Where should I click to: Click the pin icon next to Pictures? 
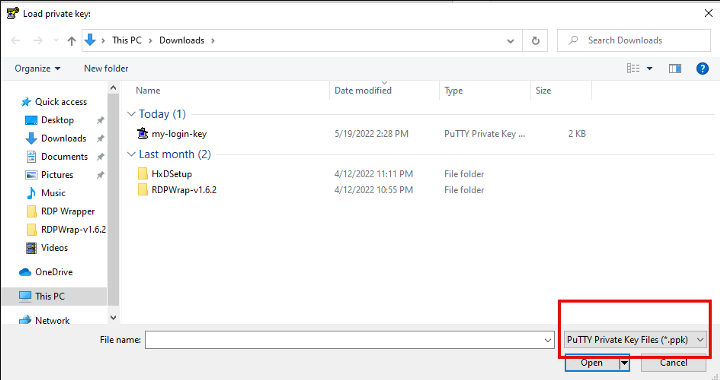[x=100, y=175]
